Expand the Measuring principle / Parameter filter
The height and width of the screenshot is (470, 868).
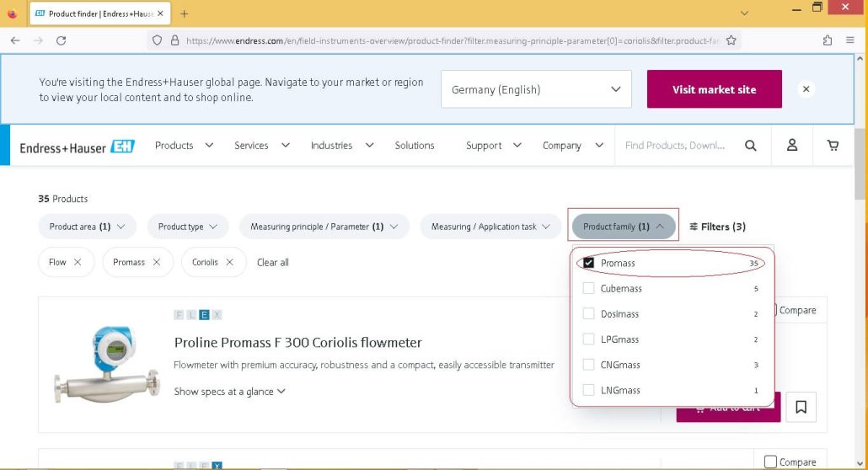(324, 227)
